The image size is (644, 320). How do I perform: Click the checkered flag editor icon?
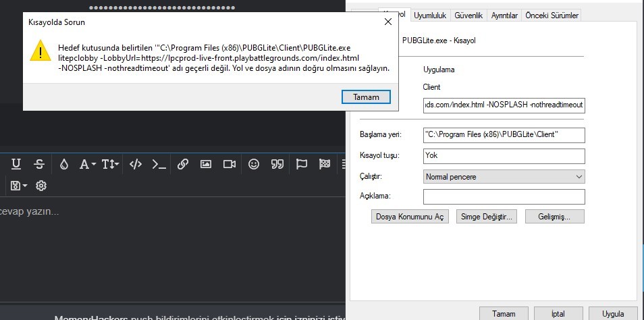(x=325, y=164)
